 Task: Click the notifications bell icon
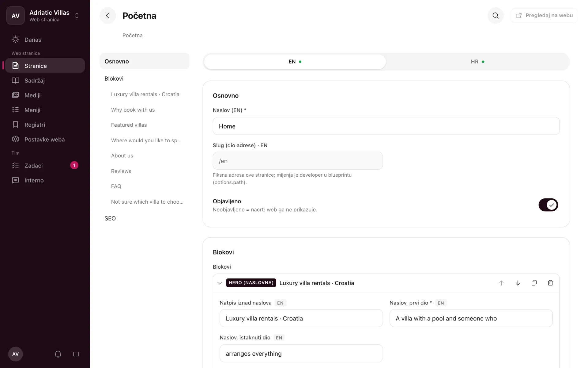[x=58, y=354]
